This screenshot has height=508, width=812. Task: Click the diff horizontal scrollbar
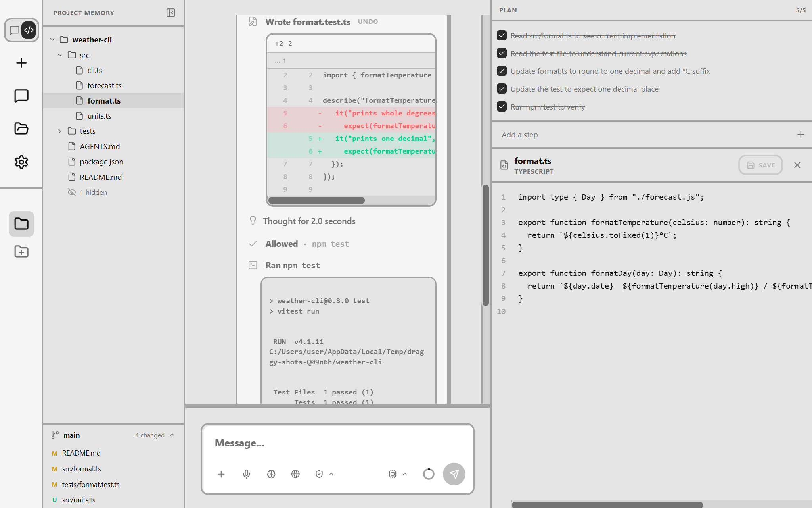[316, 200]
